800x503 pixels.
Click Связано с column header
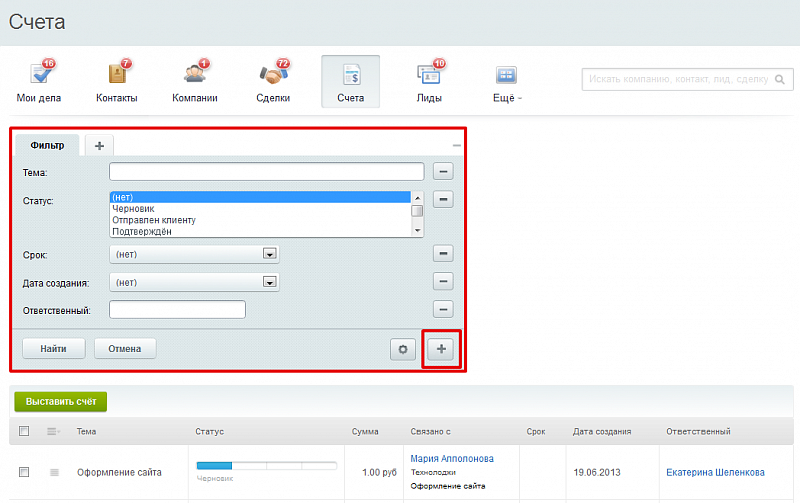click(430, 432)
